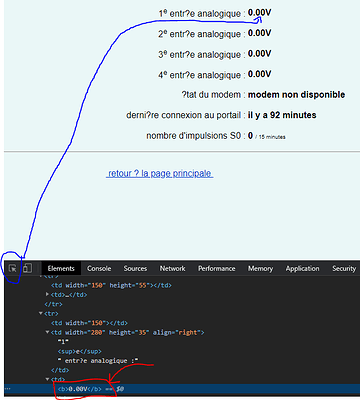Screen dimensions: 360x400
Task: Open the Application tab
Action: point(302,268)
